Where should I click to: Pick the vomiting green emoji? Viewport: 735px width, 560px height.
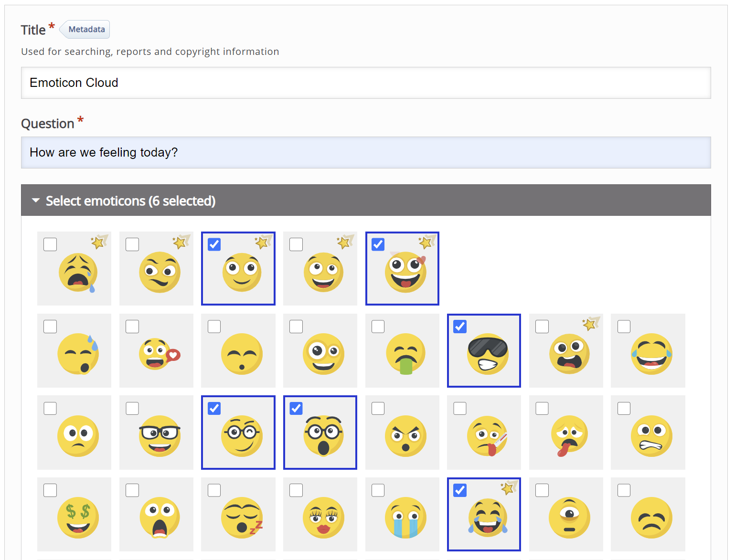405,354
